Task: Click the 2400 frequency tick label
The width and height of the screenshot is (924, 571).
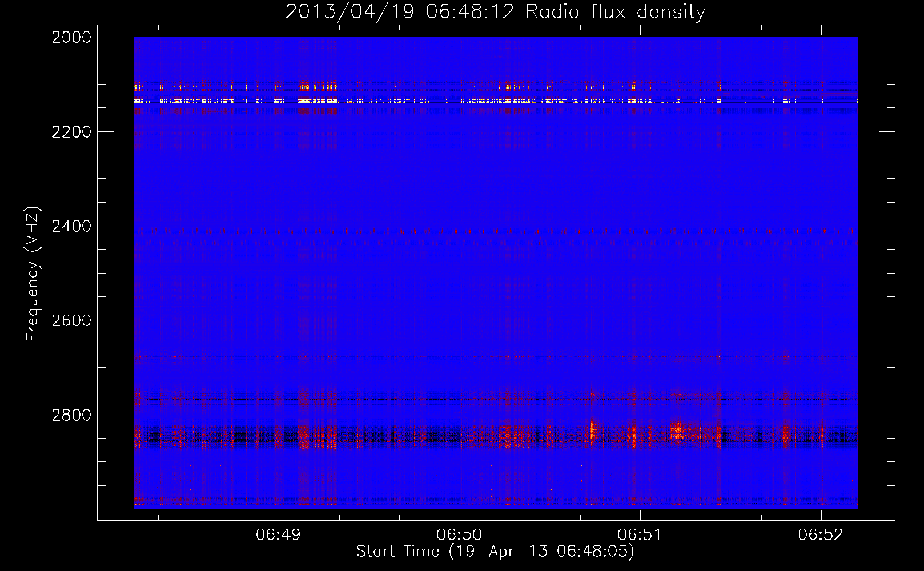Action: (x=71, y=226)
